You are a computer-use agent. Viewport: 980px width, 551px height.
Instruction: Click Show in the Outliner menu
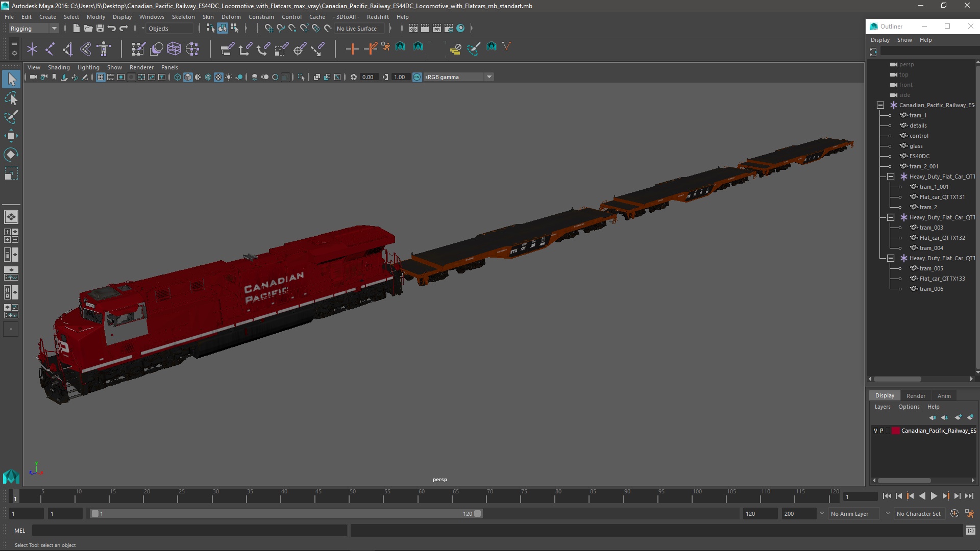pos(904,40)
